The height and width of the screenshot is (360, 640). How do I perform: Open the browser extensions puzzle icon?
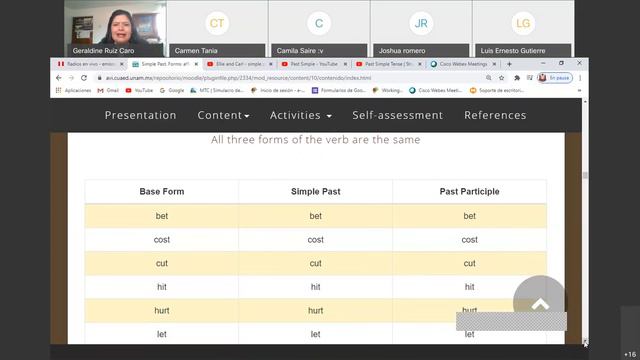[x=517, y=78]
